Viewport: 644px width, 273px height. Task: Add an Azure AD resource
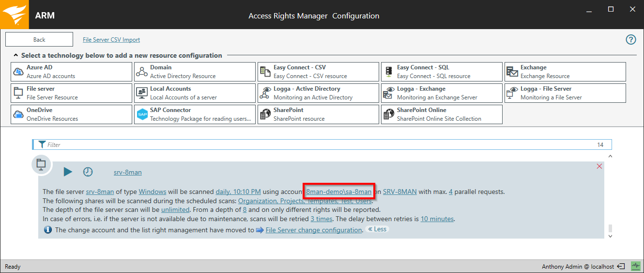[71, 72]
